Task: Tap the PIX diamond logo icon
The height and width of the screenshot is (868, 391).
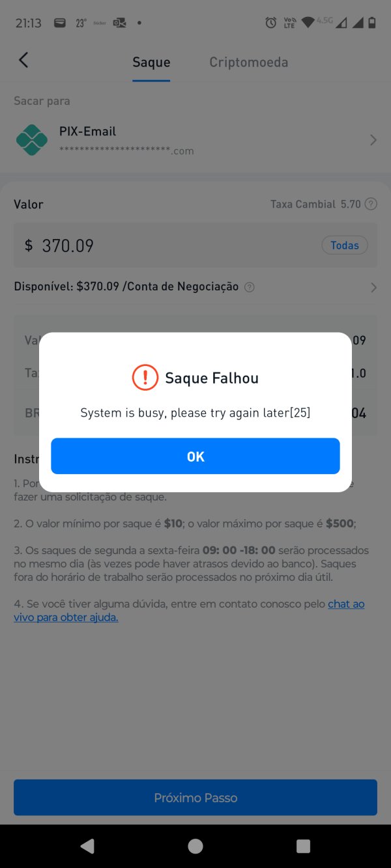Action: coord(32,140)
